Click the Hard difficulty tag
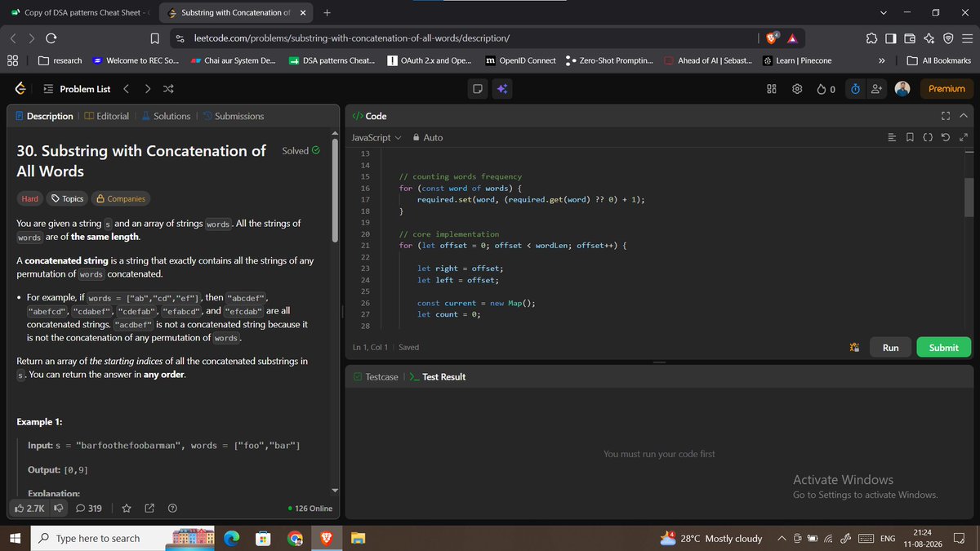Screen dimensions: 980x551 tap(30, 198)
